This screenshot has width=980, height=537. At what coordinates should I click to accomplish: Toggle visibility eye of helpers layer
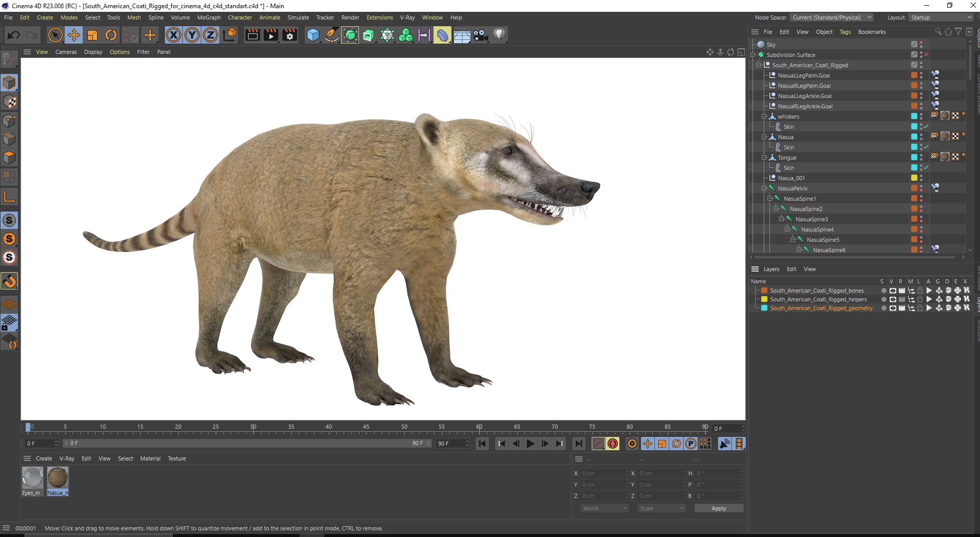point(893,299)
